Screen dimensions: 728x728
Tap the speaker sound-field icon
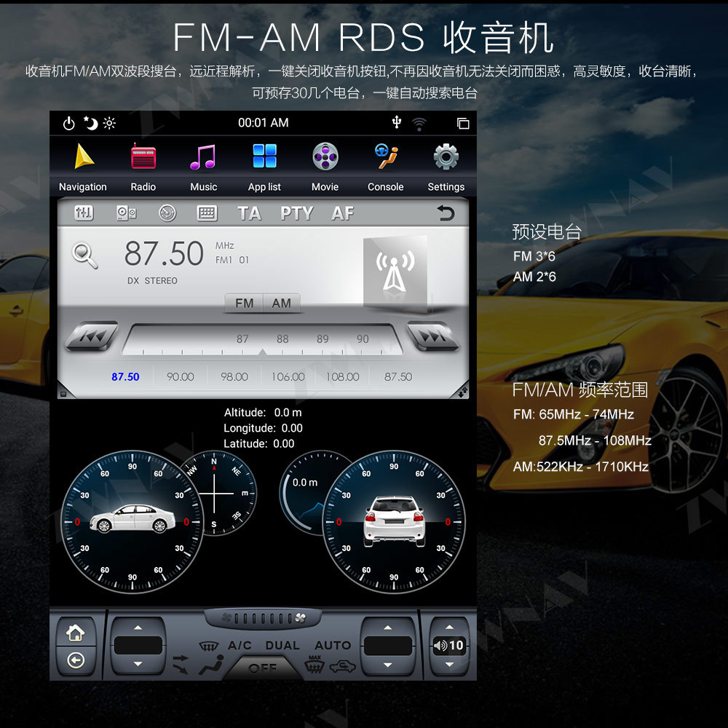[x=126, y=213]
